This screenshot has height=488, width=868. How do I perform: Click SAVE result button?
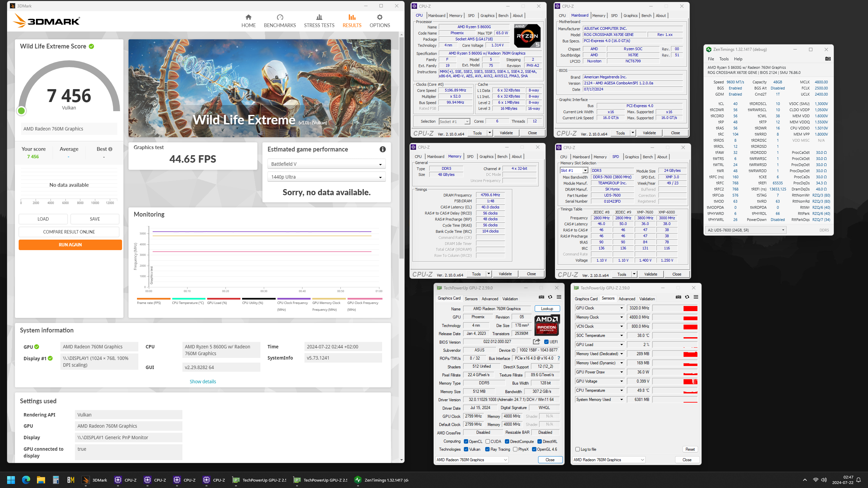[x=95, y=219]
